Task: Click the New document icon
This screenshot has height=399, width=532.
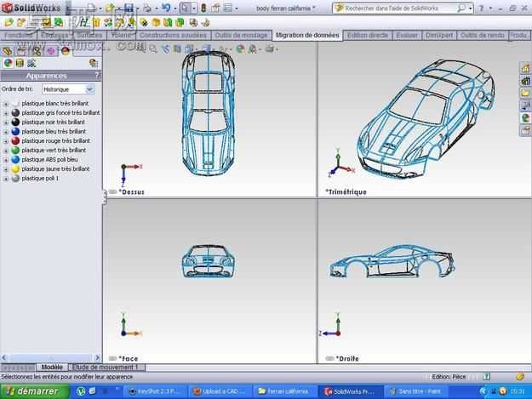Action: click(91, 8)
